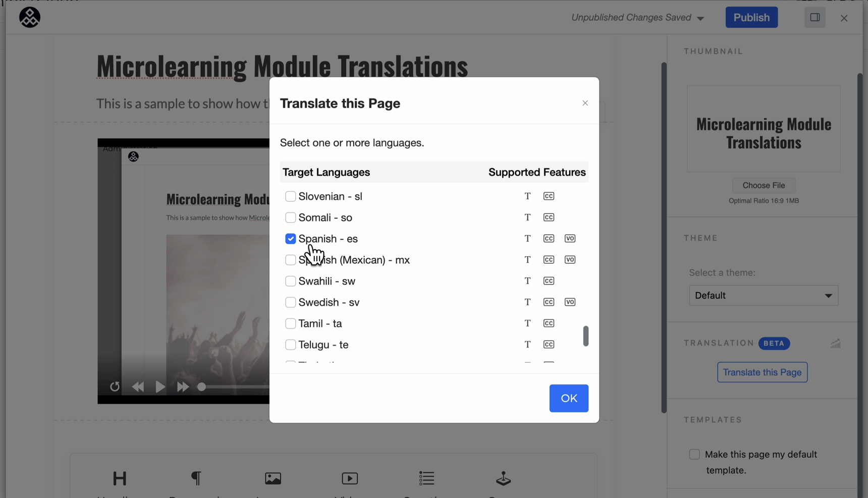Click the thumbnail preview image
The height and width of the screenshot is (498, 868).
tap(764, 129)
